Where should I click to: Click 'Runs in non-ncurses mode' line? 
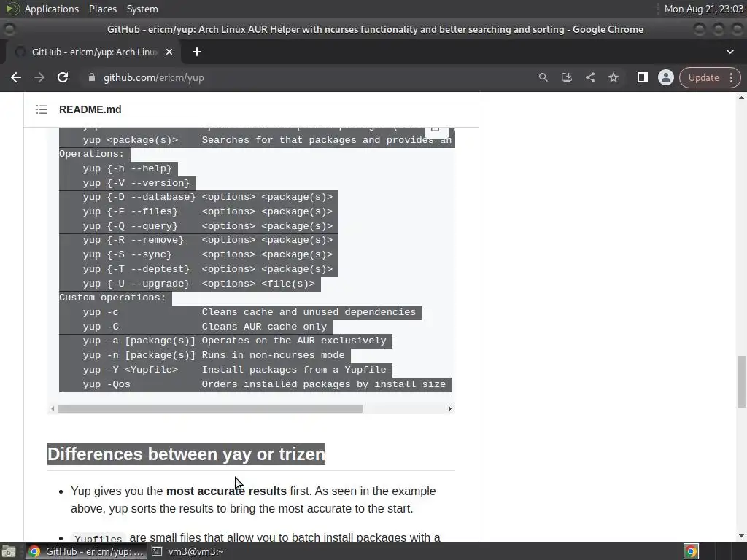(x=273, y=355)
